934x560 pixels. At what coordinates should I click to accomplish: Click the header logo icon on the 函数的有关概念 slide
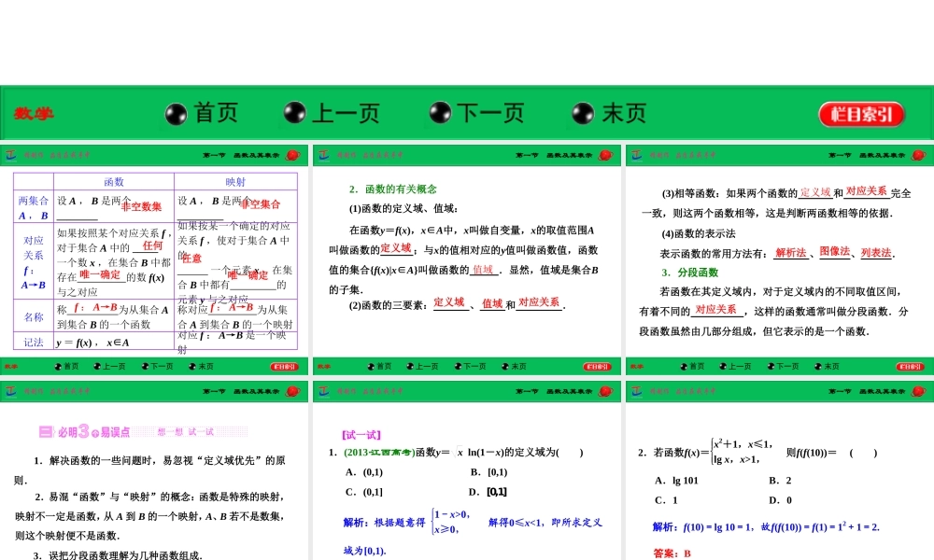click(324, 155)
